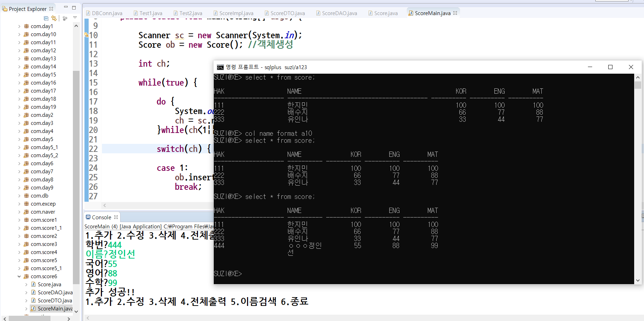
Task: Close the ScoreMain.java editor tab
Action: click(455, 13)
